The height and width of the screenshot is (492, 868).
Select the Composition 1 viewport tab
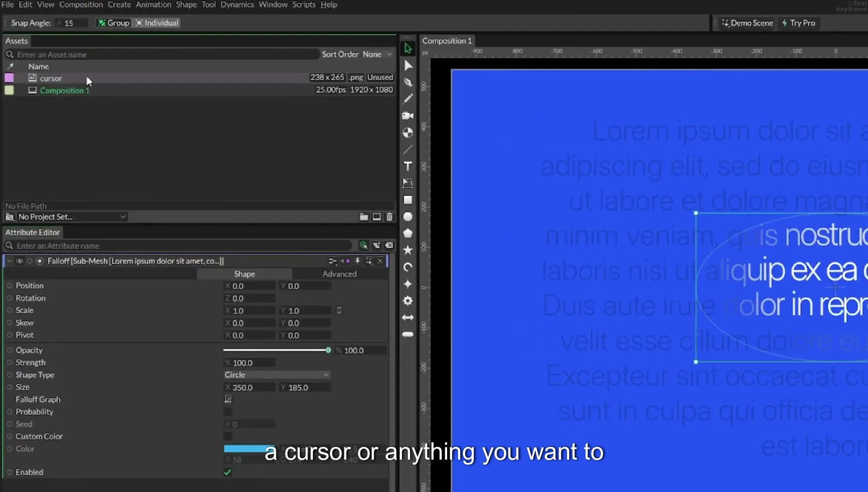pyautogui.click(x=447, y=41)
